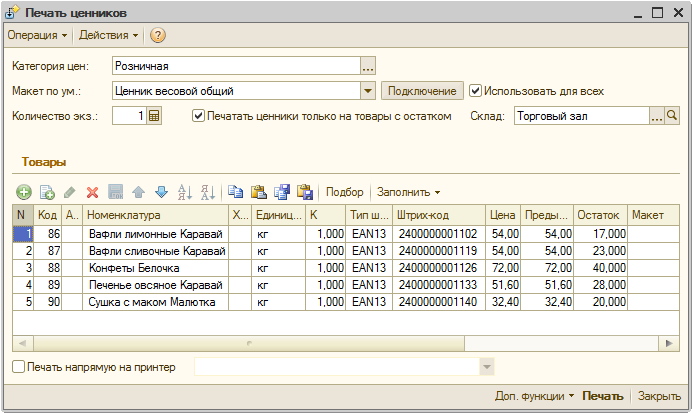Open the Макет по ум. dropdown arrow
Image resolution: width=692 pixels, height=413 pixels.
[368, 91]
